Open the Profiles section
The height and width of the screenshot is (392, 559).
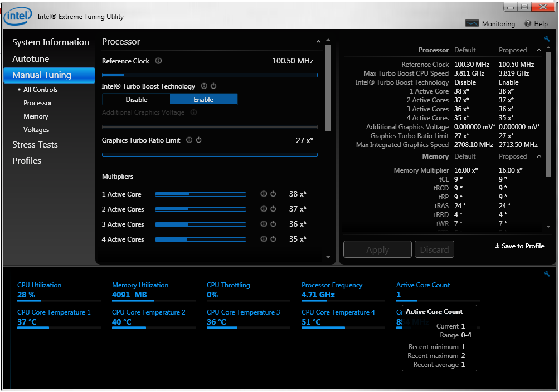(27, 160)
